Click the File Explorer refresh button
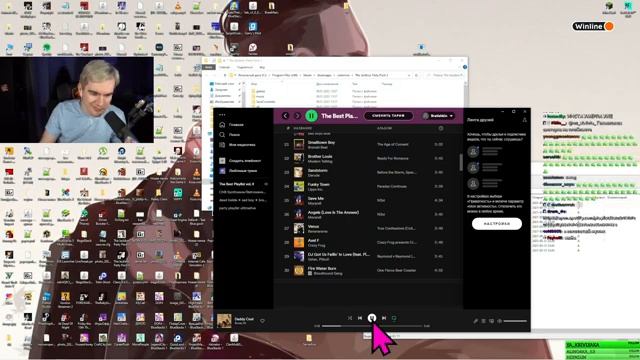 tap(416, 75)
